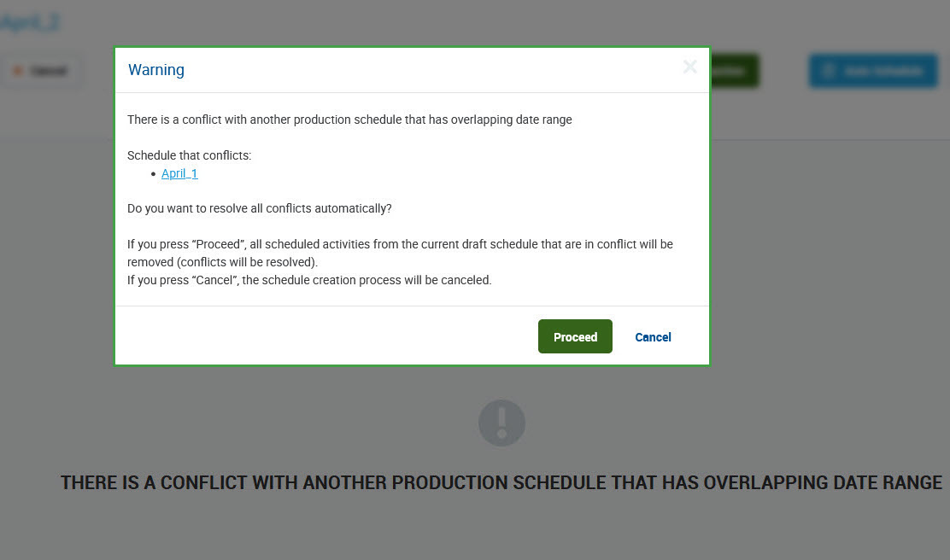Screen dimensions: 950x560
Task: Click the calendar icon on Auto Schedule
Action: click(x=826, y=72)
